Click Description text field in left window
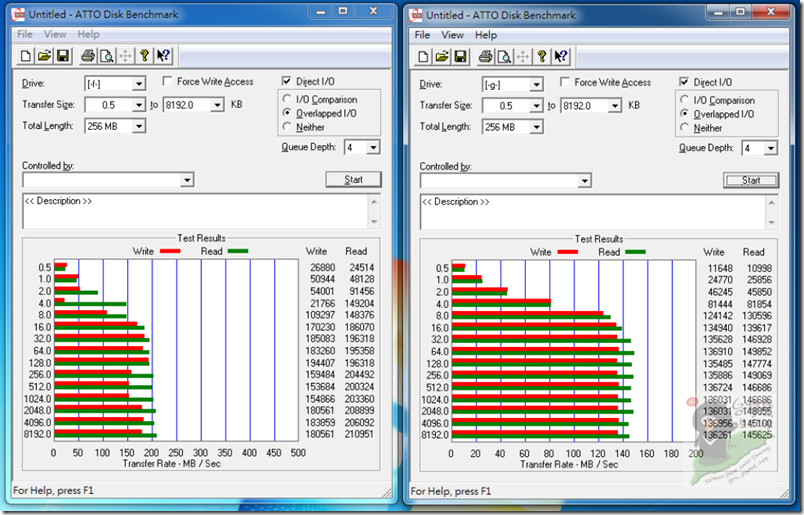Screen dimensions: 804x515 point(195,211)
